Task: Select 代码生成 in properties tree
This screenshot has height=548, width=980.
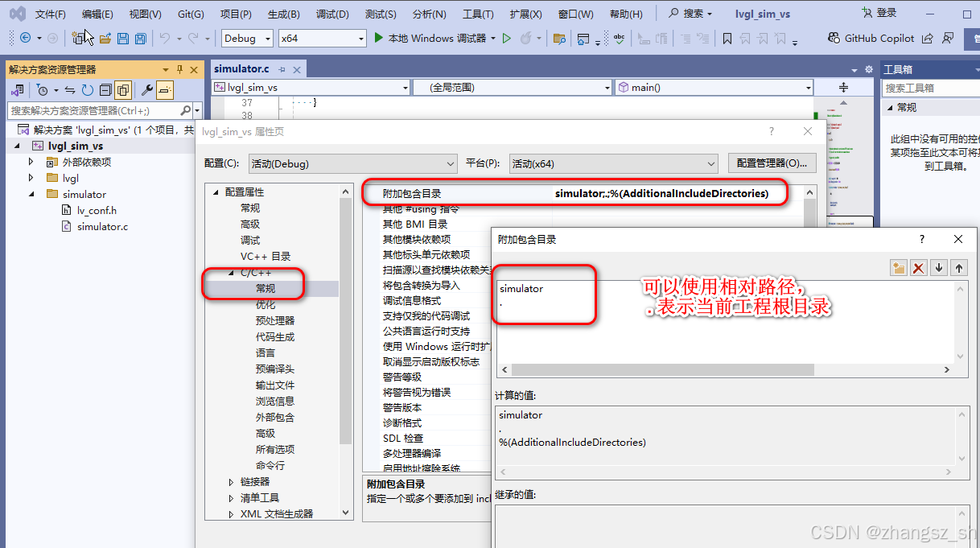Action: 275,337
